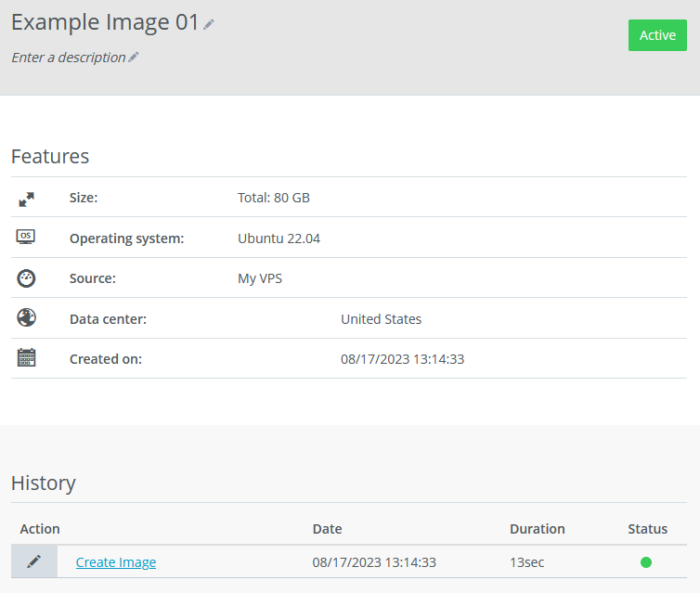700x593 pixels.
Task: Click the Status column header
Action: [x=647, y=529]
